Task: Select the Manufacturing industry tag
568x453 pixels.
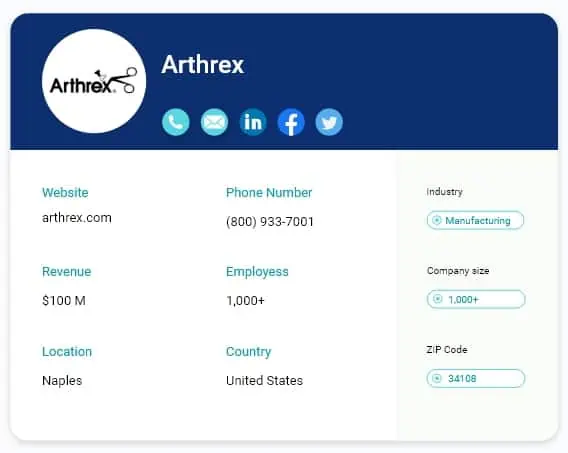Action: (x=476, y=220)
